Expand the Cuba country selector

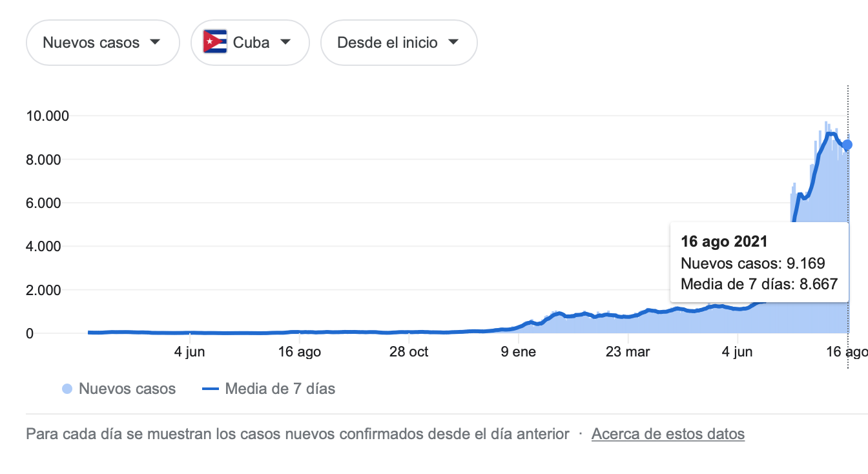[x=250, y=43]
